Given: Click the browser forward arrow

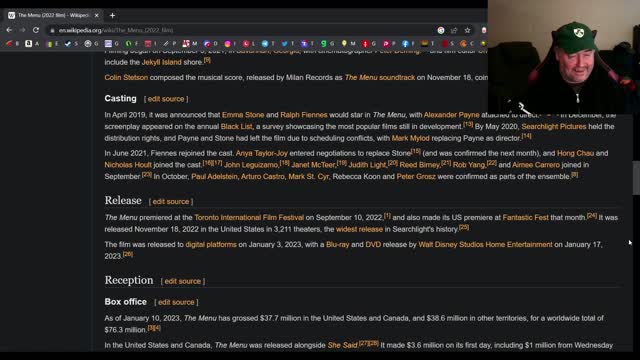Looking at the screenshot, I should 22,30.
